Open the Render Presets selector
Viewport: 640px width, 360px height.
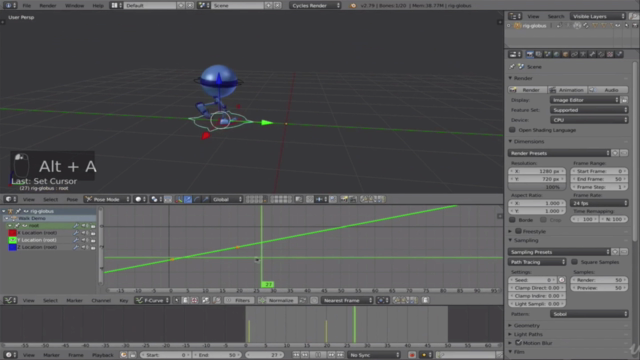[559, 153]
